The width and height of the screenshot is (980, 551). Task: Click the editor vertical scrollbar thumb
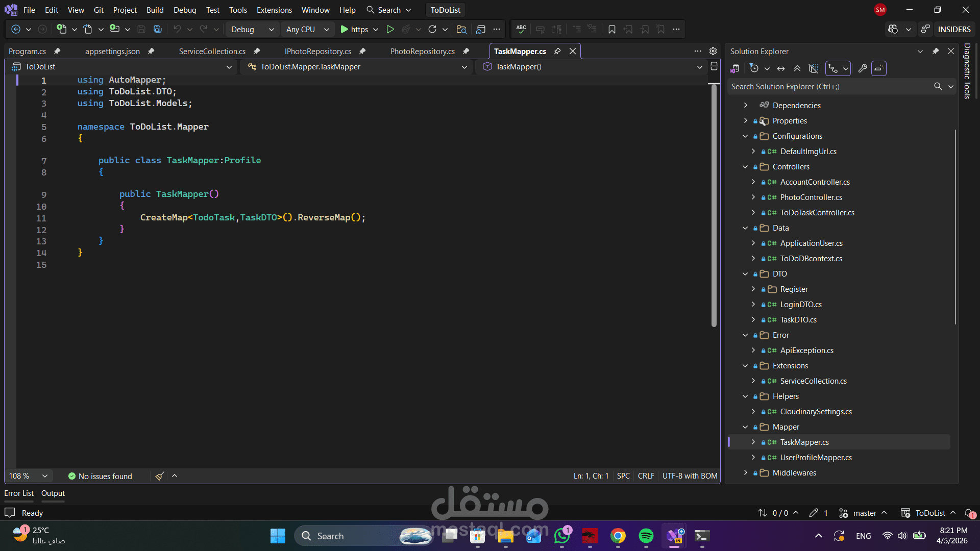[x=714, y=204]
